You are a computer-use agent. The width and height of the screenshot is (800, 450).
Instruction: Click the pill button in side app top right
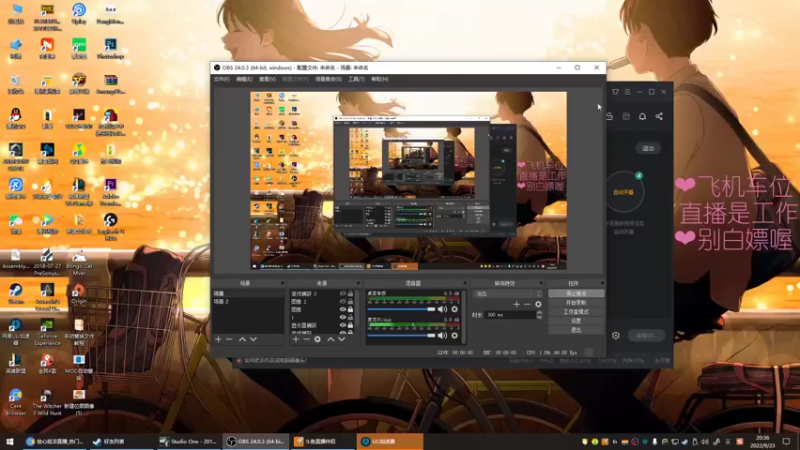click(x=648, y=148)
